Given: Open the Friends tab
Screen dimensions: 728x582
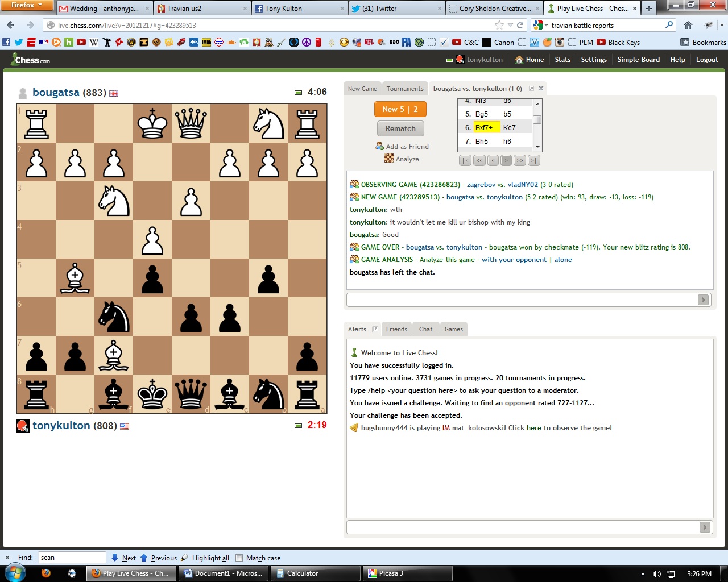Looking at the screenshot, I should click(396, 329).
